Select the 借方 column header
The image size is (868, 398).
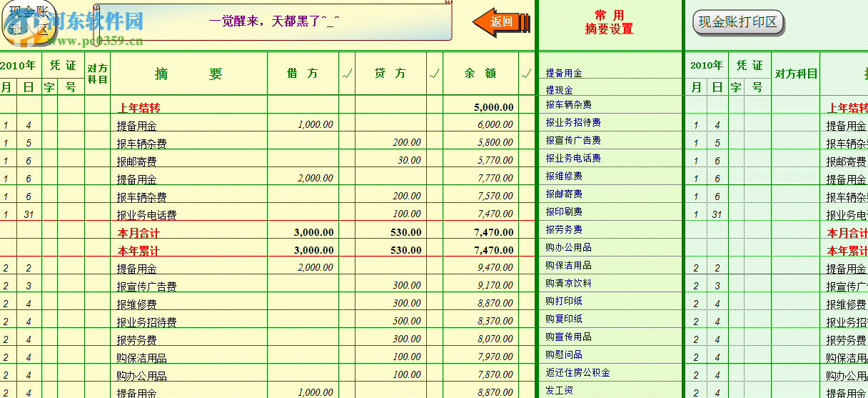[x=303, y=74]
